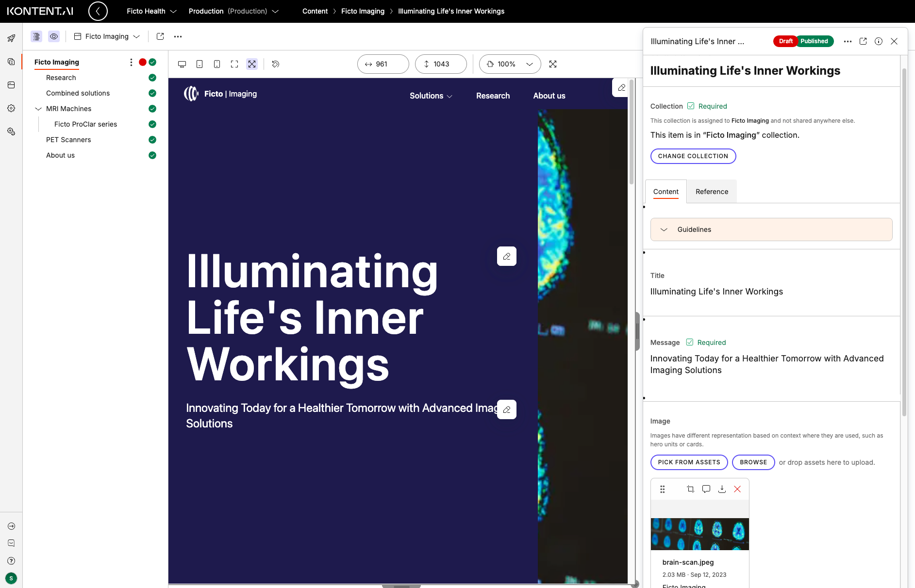915x588 pixels.
Task: Toggle the preview eye icon
Action: pyautogui.click(x=53, y=36)
